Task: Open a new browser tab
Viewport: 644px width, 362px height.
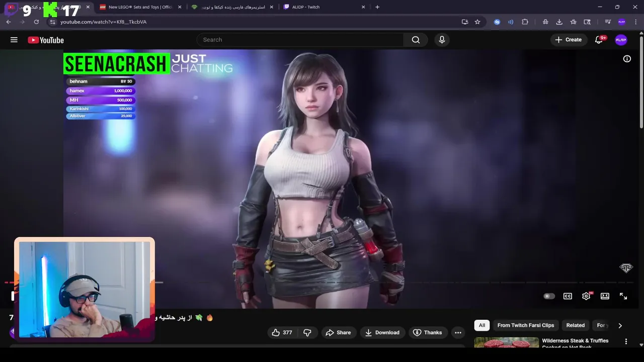Action: 377,7
